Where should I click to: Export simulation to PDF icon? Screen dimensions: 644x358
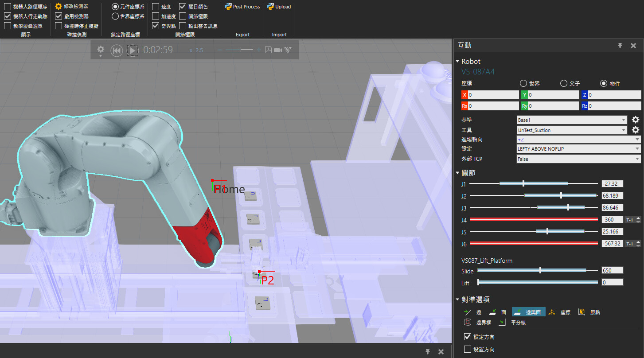coord(268,50)
